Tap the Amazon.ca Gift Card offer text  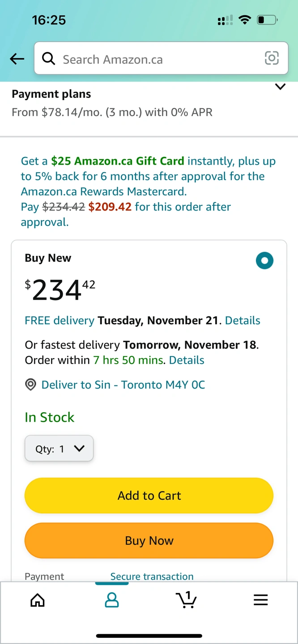coord(118,161)
